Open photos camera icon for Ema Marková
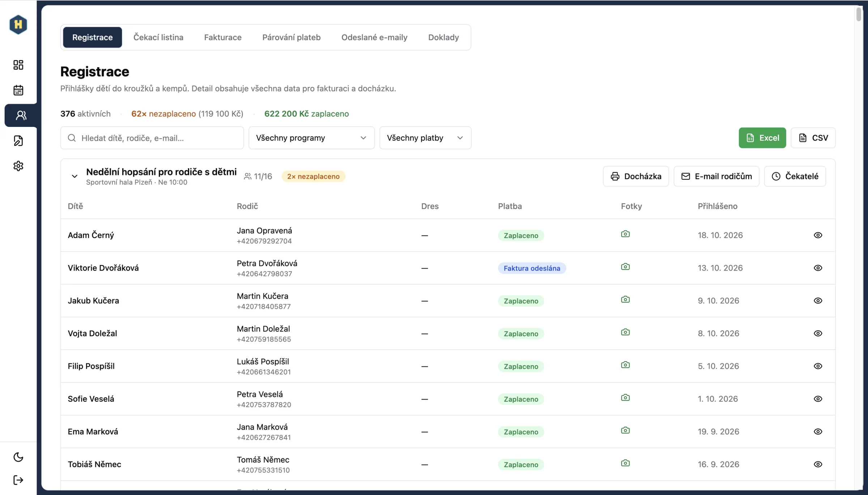This screenshot has width=868, height=495. [x=625, y=430]
